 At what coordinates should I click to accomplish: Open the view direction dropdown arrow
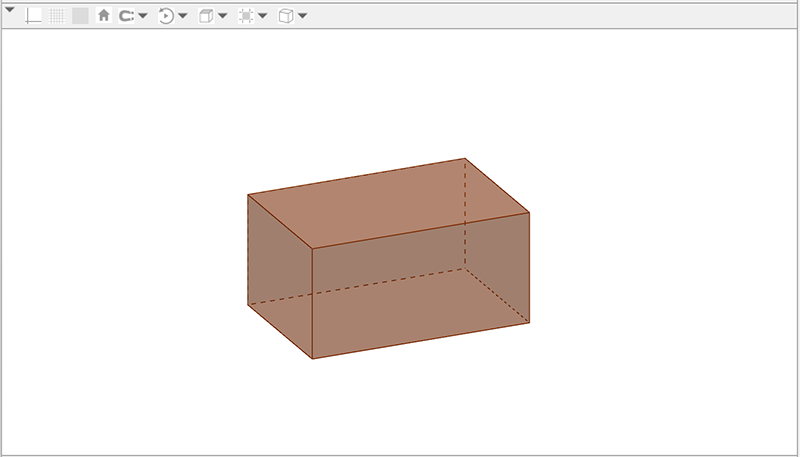(222, 16)
